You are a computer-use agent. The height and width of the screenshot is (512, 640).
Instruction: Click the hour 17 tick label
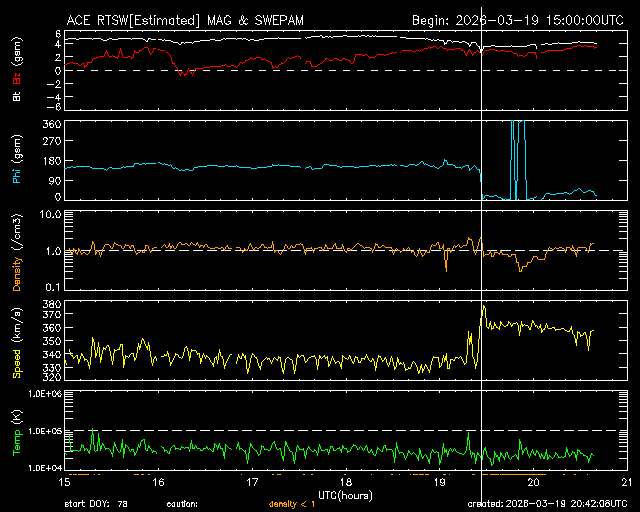[253, 482]
